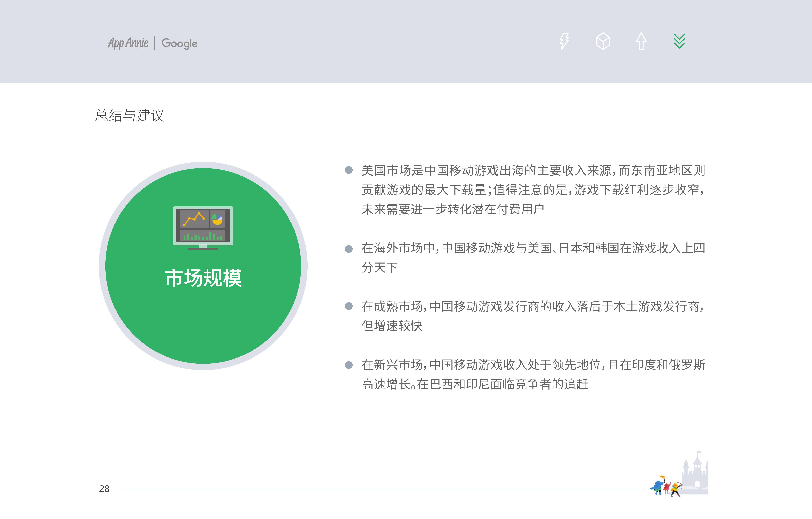812x519 pixels.
Task: Click the fourth bullet point marker
Action: coord(349,365)
